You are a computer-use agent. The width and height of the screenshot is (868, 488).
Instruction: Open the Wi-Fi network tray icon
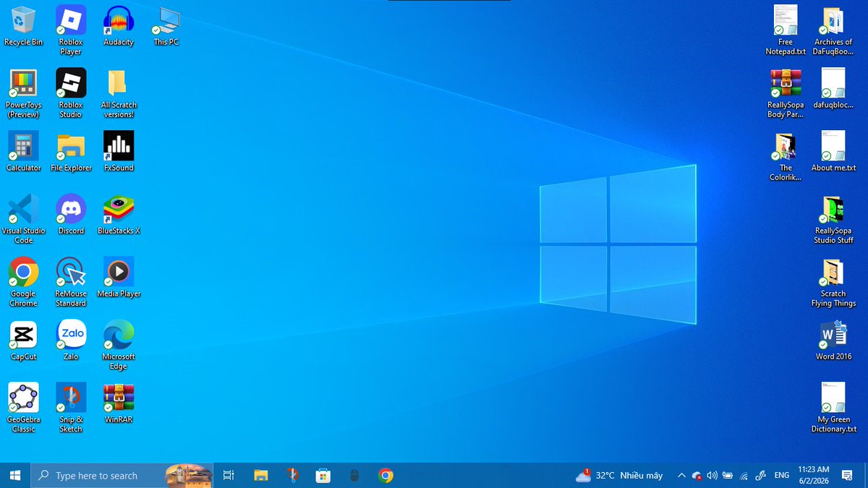744,475
